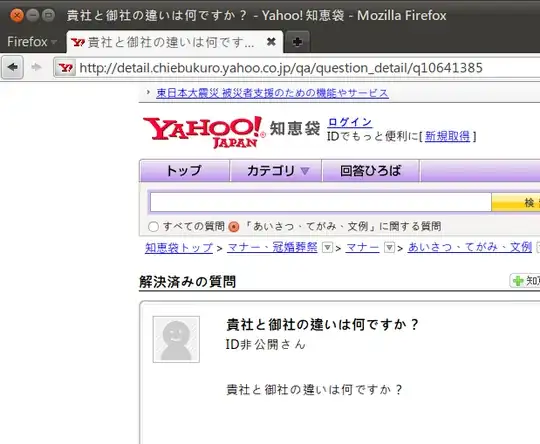Expand the カテゴリ dropdown tab
The height and width of the screenshot is (444, 540).
coord(276,171)
